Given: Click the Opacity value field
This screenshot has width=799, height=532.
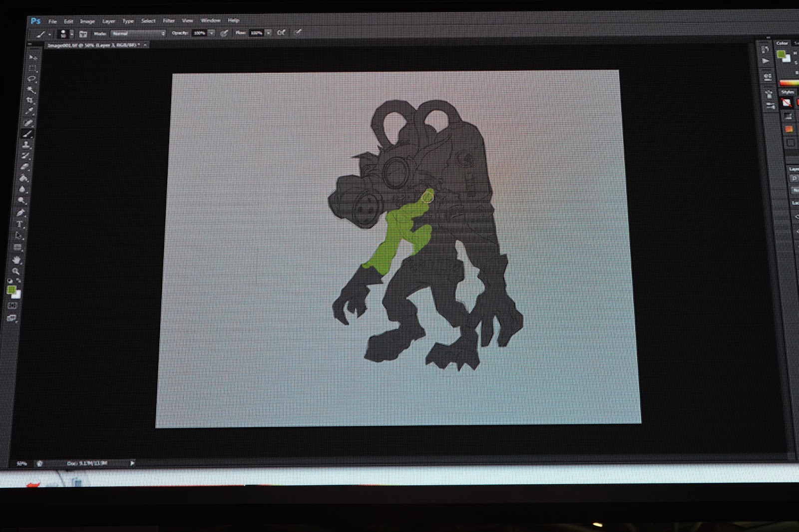Looking at the screenshot, I should 199,33.
